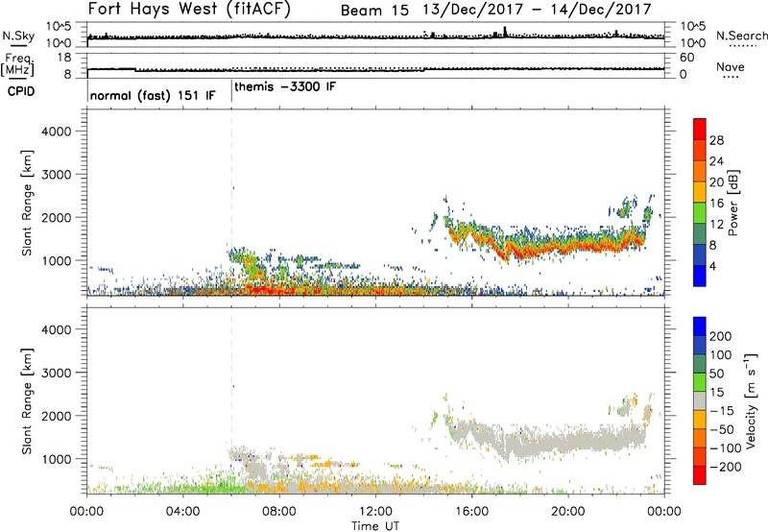Click the '18' tick on frequency axis

click(x=63, y=58)
